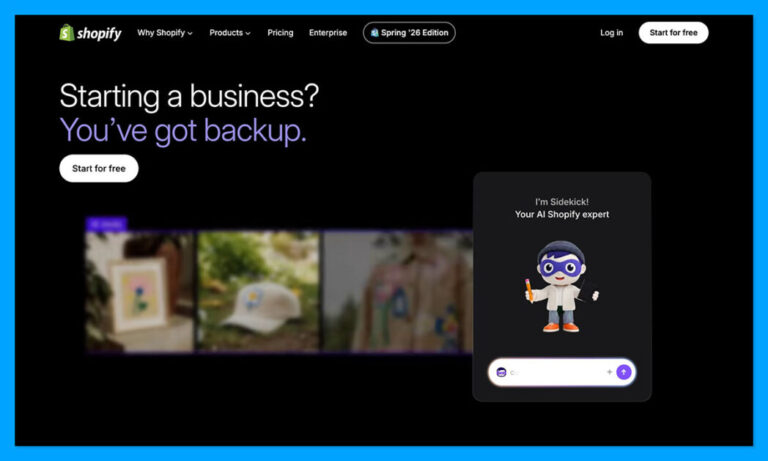Expand the Products menu
This screenshot has width=768, height=461.
click(230, 33)
